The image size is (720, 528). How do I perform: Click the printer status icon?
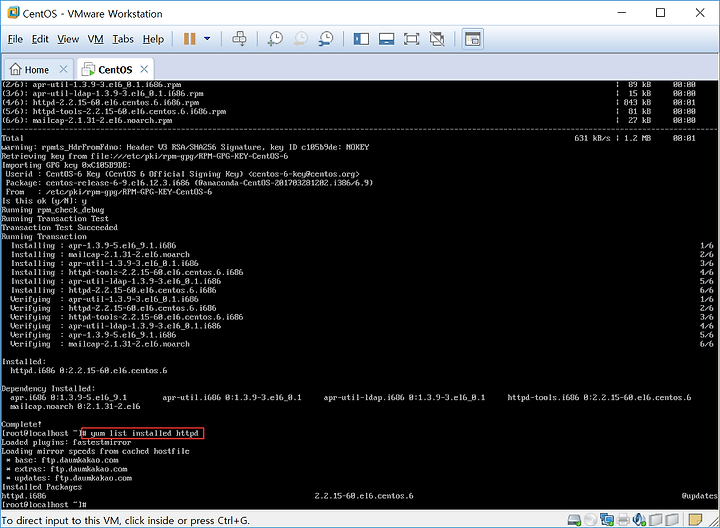(x=623, y=520)
